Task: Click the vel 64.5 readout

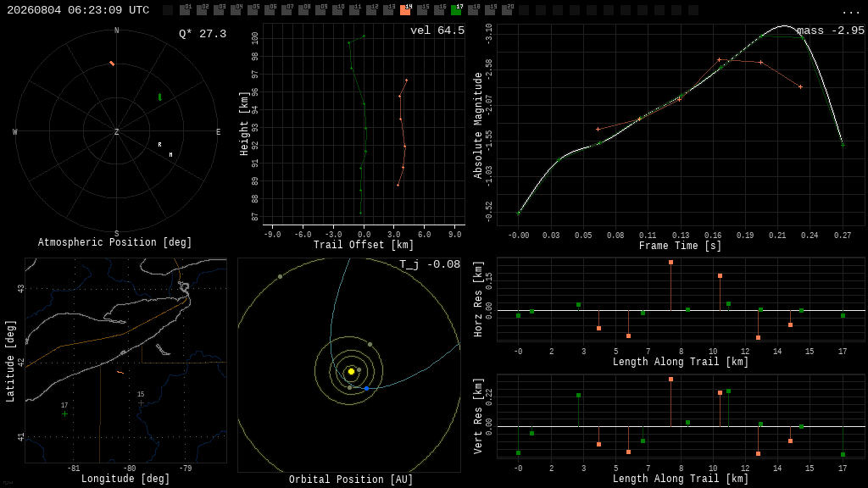Action: [437, 30]
